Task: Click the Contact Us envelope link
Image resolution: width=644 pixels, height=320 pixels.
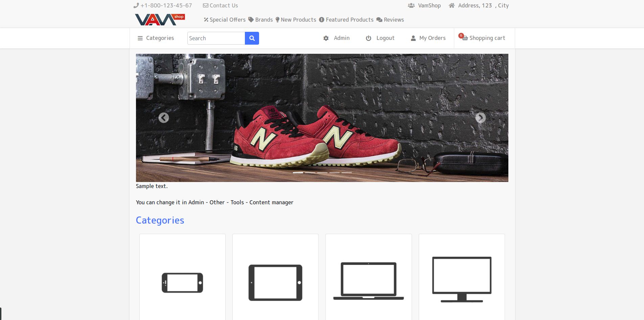Action: (x=220, y=5)
